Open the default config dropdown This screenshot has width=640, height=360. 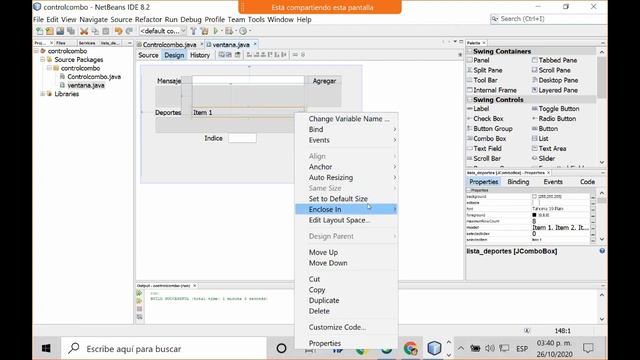tap(163, 31)
